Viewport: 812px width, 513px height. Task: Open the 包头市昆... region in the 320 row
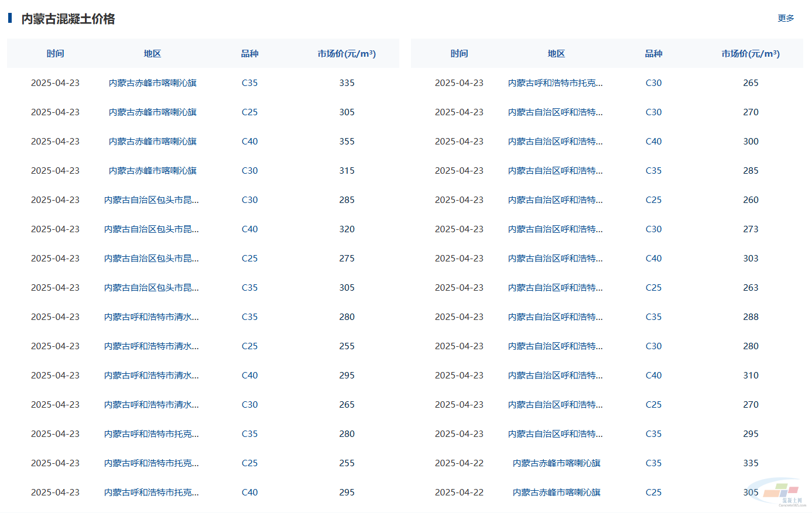coord(151,229)
